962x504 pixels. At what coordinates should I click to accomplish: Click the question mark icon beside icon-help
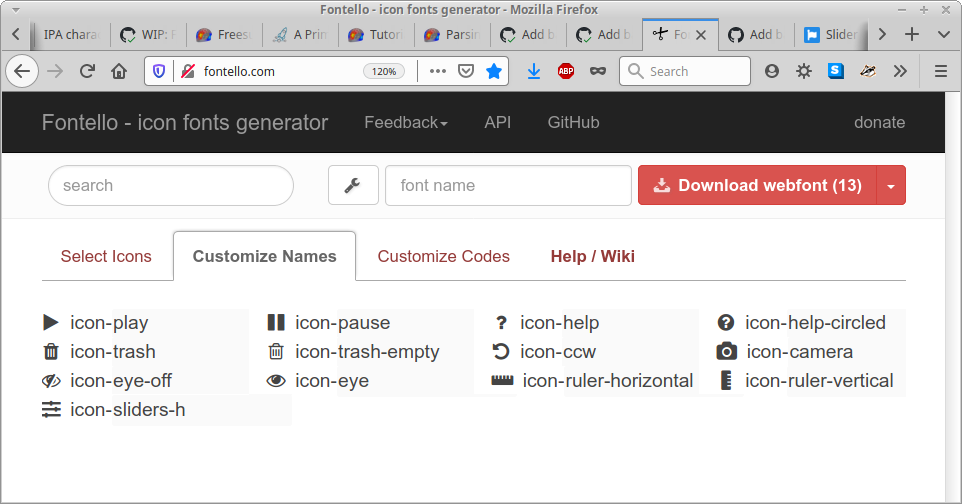pyautogui.click(x=501, y=322)
